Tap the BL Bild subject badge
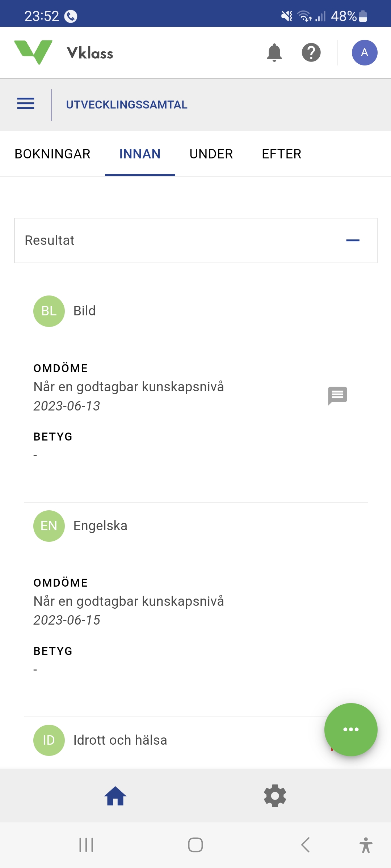Image resolution: width=391 pixels, height=868 pixels. pyautogui.click(x=49, y=311)
